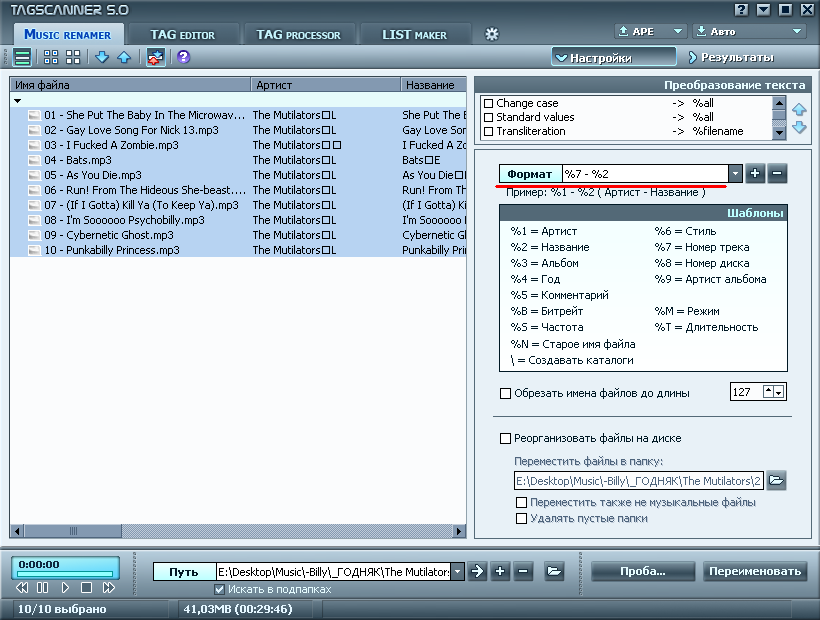Check Удалять пустые папки
The height and width of the screenshot is (620, 820).
point(521,519)
